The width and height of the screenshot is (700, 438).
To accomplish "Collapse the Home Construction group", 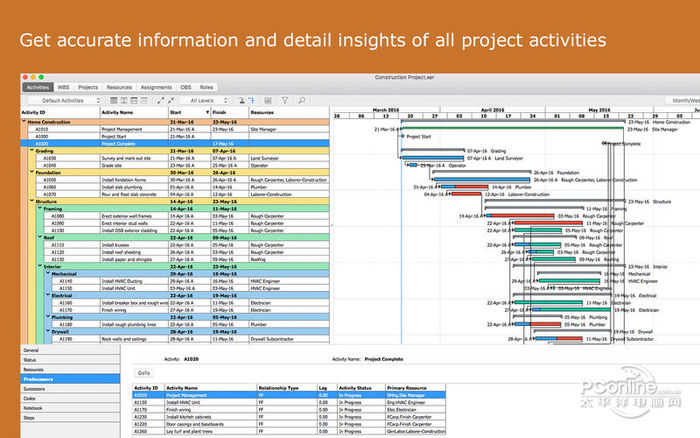I will point(25,122).
